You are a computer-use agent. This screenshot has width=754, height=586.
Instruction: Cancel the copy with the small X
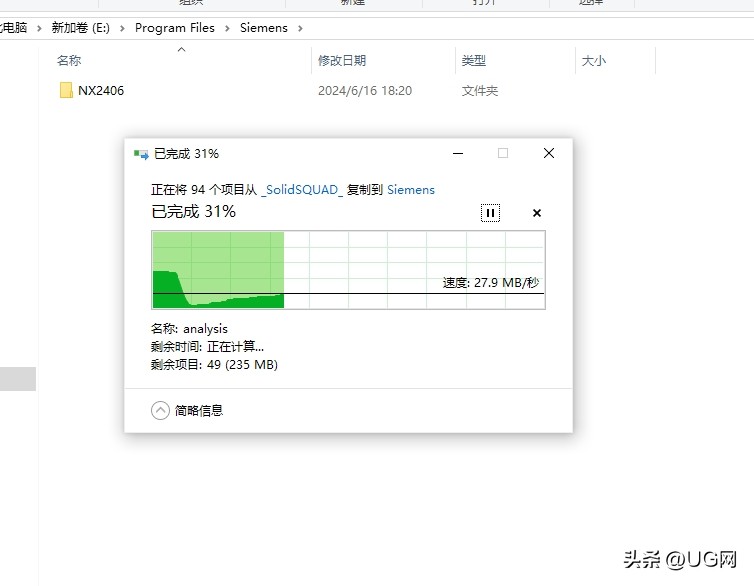pyautogui.click(x=537, y=213)
